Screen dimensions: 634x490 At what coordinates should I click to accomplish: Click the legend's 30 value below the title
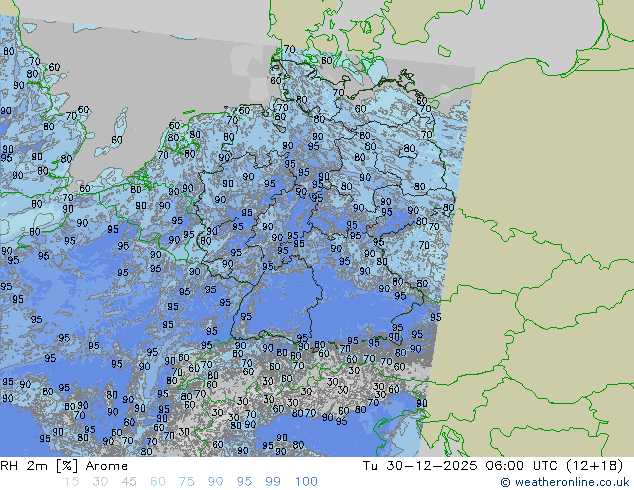click(100, 482)
